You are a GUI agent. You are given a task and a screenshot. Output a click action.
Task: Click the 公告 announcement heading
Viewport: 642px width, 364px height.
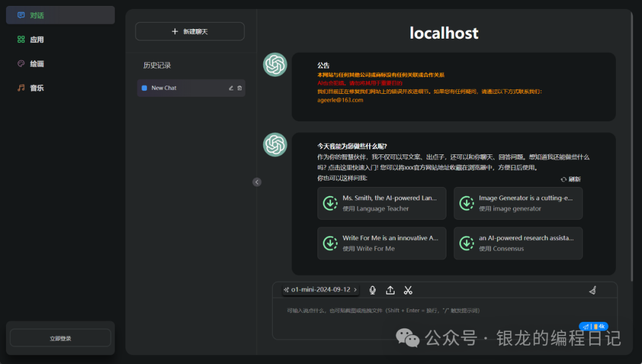(x=323, y=65)
